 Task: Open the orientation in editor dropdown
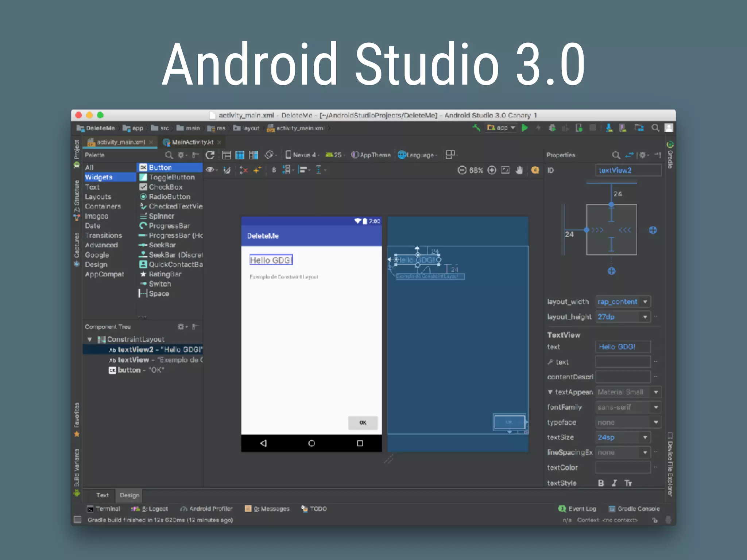point(270,155)
